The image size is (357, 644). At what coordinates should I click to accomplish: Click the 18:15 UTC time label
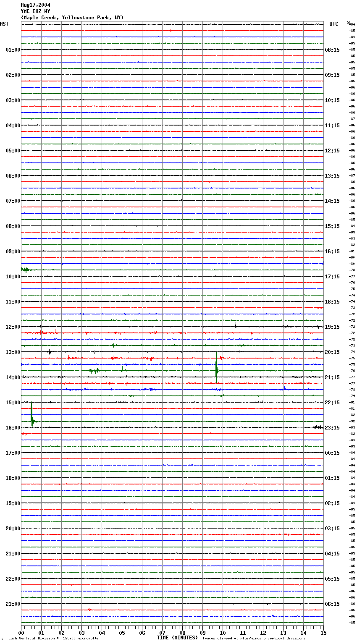332,302
